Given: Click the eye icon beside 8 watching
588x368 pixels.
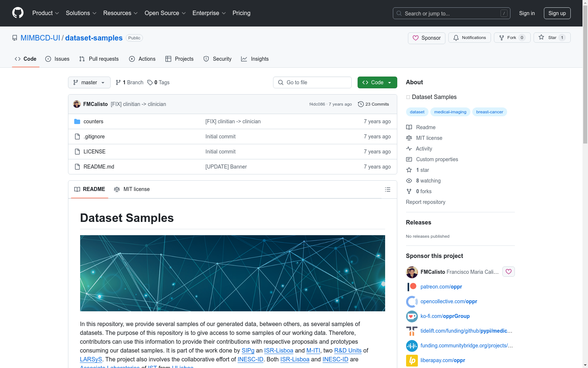Looking at the screenshot, I should point(409,181).
